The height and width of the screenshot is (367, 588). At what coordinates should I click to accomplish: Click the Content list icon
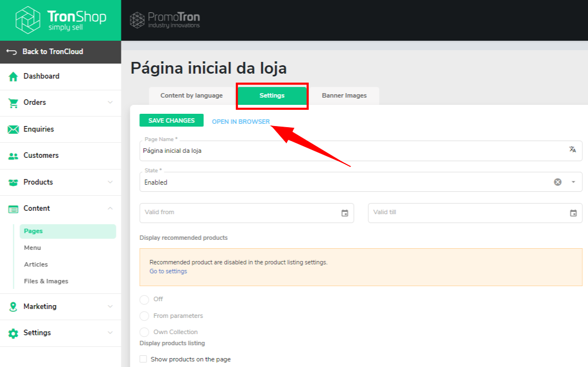pos(13,209)
